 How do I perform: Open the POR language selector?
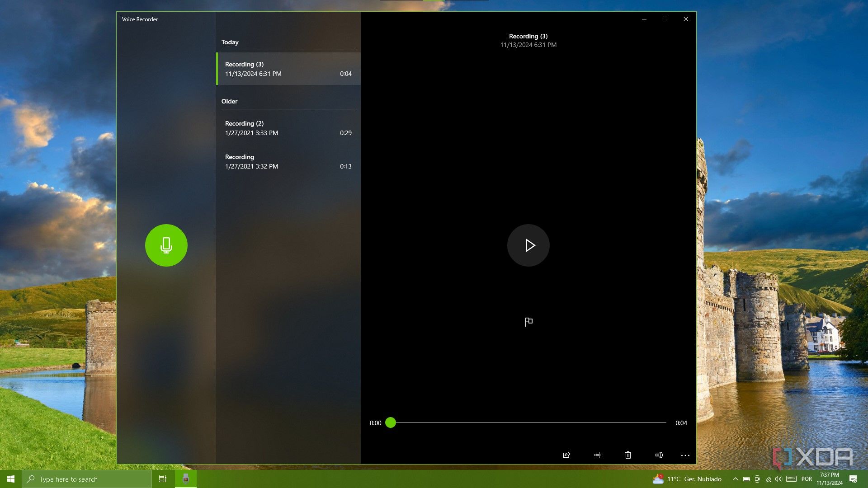pyautogui.click(x=806, y=479)
